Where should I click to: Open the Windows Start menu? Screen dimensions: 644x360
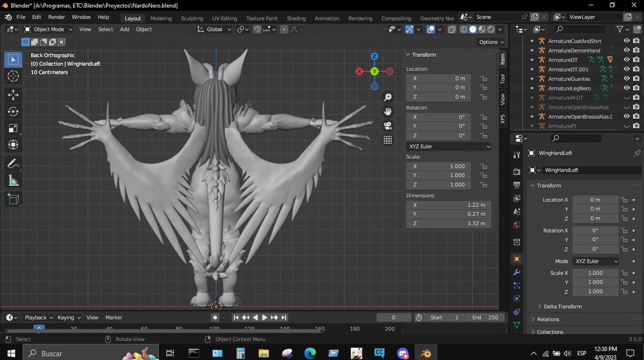[11, 354]
